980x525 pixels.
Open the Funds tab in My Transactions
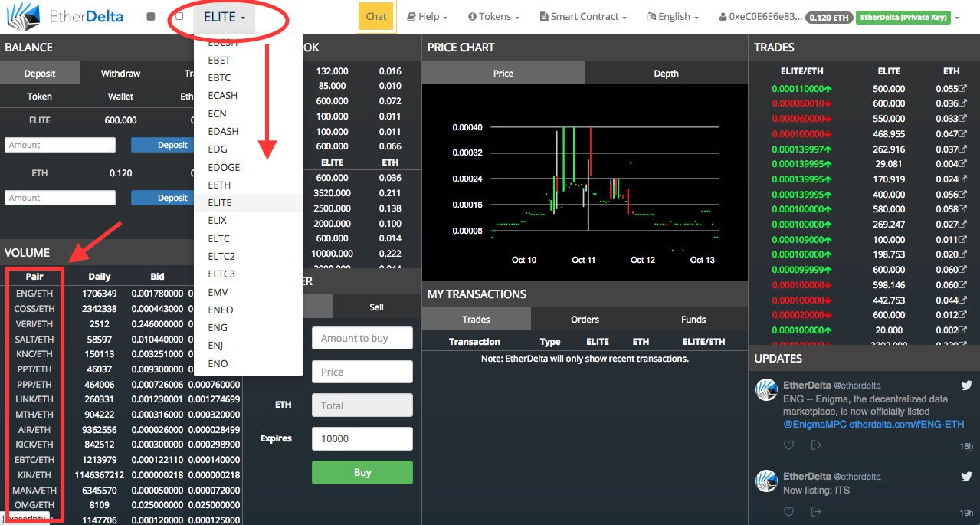693,320
